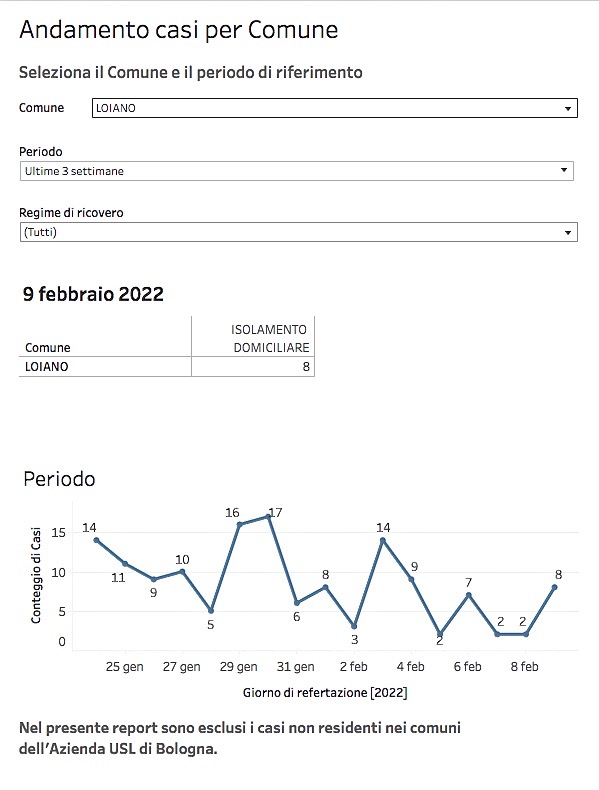599x790 pixels.
Task: Open the Comune dropdown showing LOIANO
Action: coord(335,108)
